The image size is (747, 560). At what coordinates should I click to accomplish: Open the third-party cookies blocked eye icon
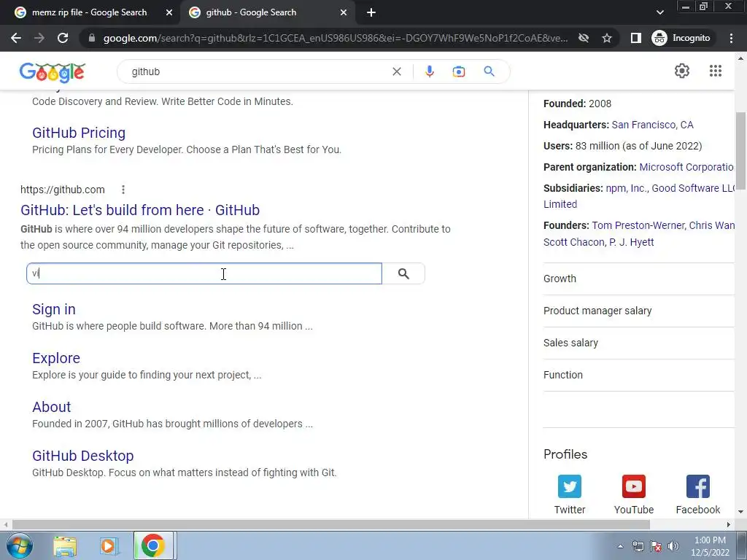click(584, 38)
